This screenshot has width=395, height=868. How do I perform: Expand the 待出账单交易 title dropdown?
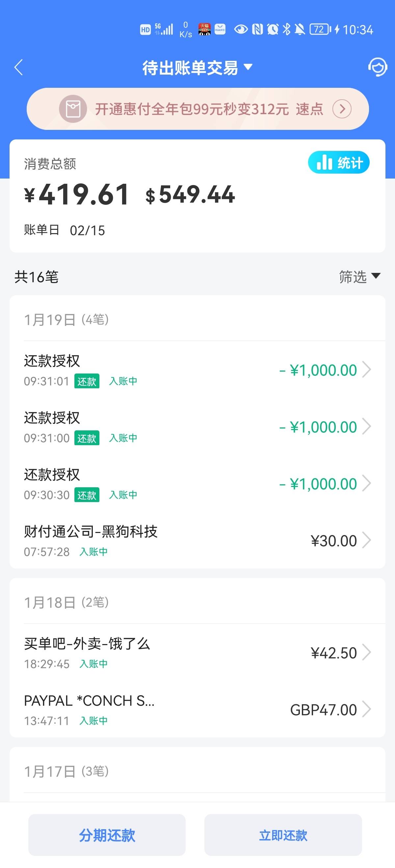point(197,67)
